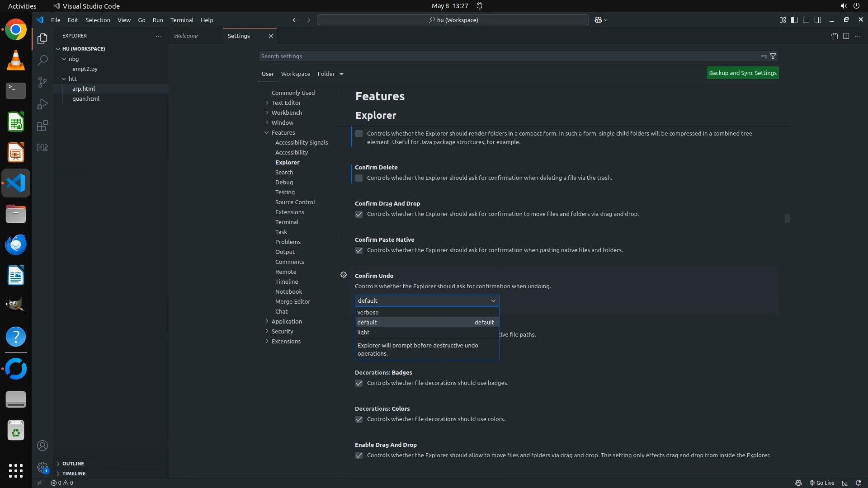The image size is (868, 488).
Task: Click Open Settings (JSON) icon
Action: [x=834, y=36]
